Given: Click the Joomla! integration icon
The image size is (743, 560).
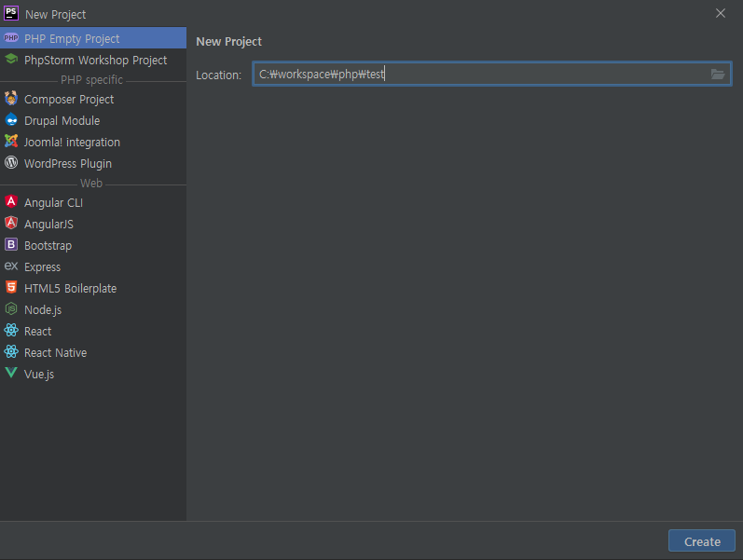Looking at the screenshot, I should [x=11, y=142].
